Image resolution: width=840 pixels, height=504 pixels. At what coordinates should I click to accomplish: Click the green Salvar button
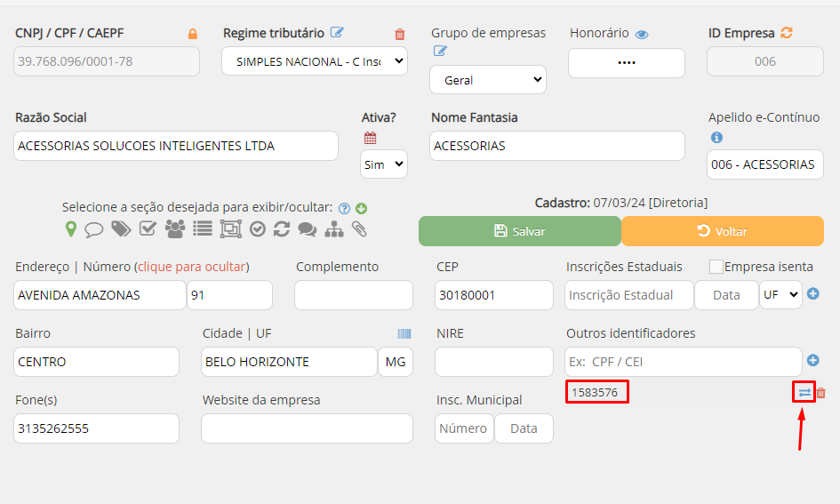click(x=519, y=231)
